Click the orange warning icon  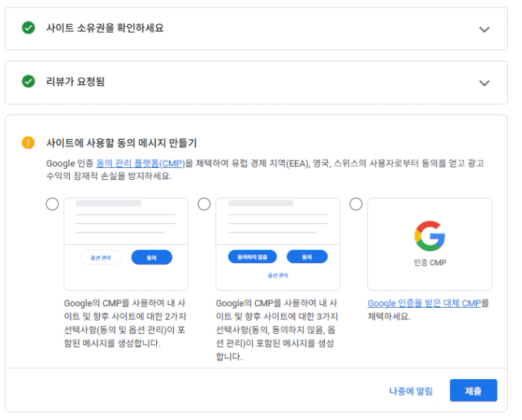(x=28, y=142)
